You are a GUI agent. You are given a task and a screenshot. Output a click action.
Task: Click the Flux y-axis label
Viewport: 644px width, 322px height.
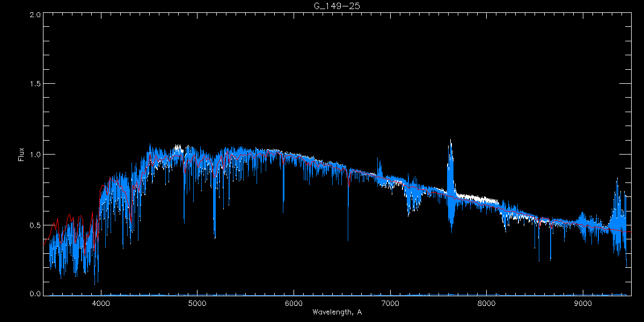tap(21, 154)
